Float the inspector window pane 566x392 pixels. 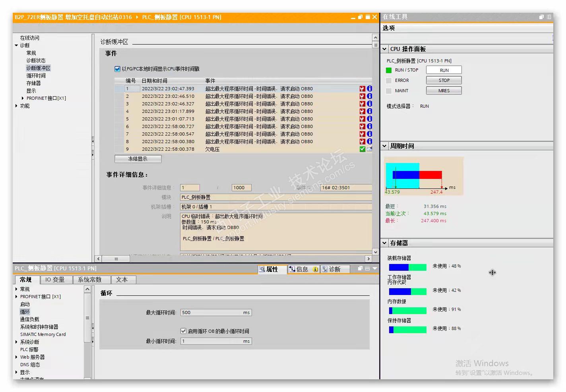[x=360, y=269]
